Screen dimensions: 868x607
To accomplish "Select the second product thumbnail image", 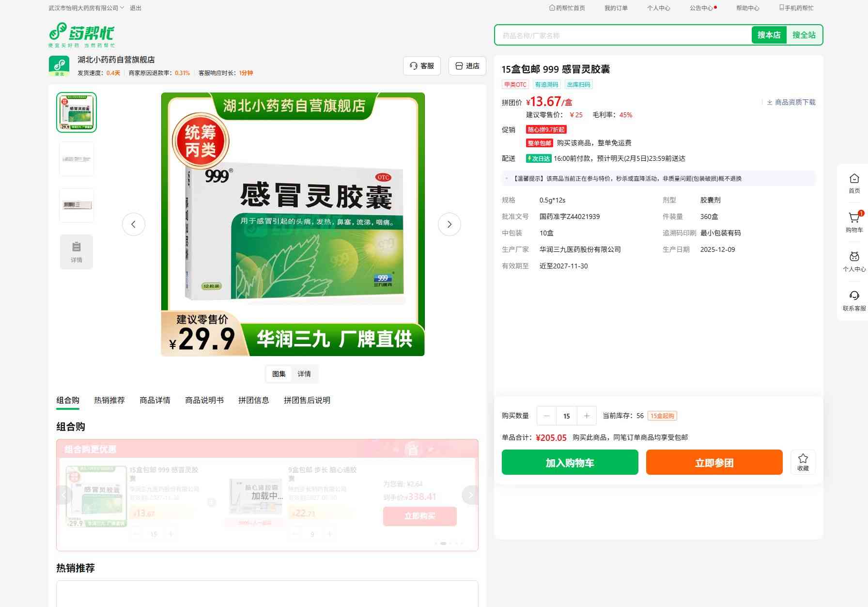I will click(77, 159).
